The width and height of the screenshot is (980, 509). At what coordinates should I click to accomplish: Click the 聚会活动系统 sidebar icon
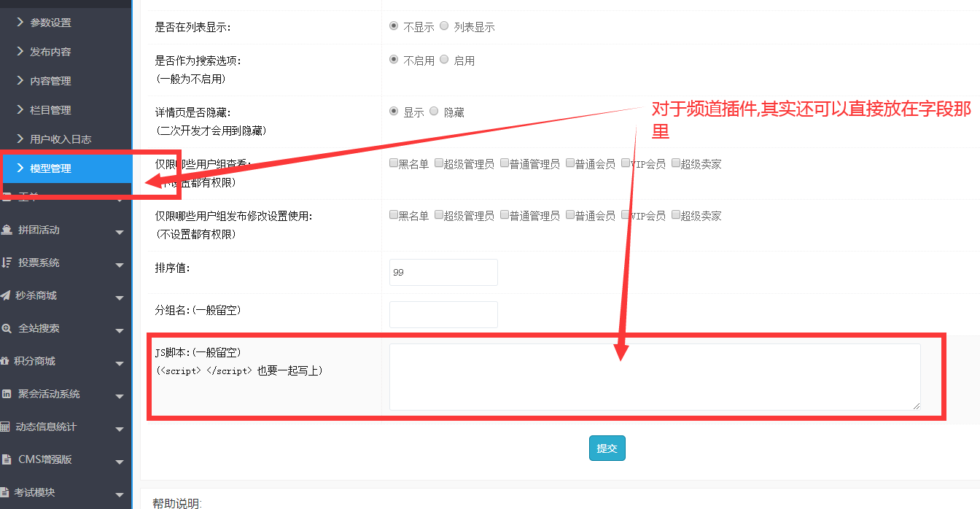(x=7, y=394)
